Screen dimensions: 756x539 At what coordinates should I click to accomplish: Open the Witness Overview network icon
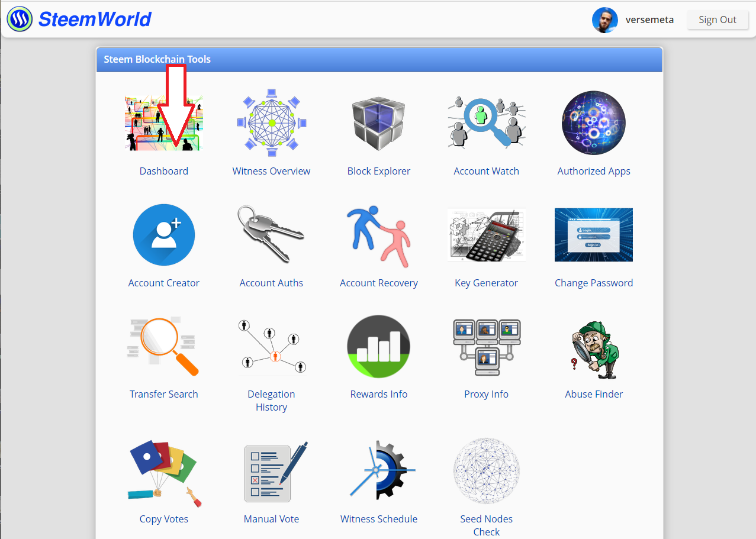tap(271, 122)
